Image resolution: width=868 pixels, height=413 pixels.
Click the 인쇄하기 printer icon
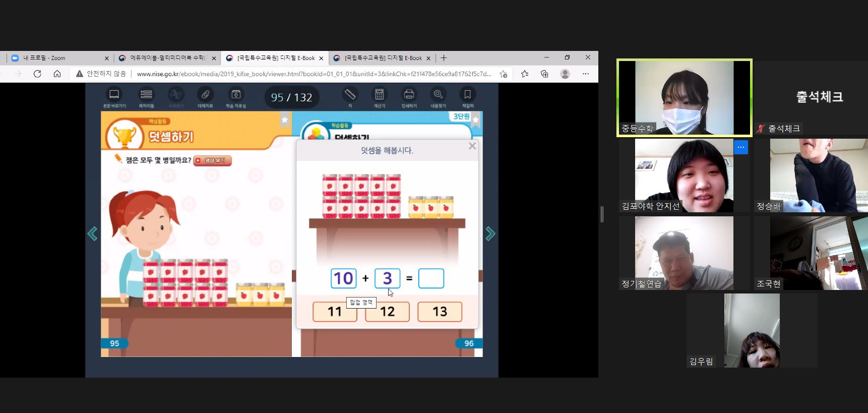click(409, 95)
